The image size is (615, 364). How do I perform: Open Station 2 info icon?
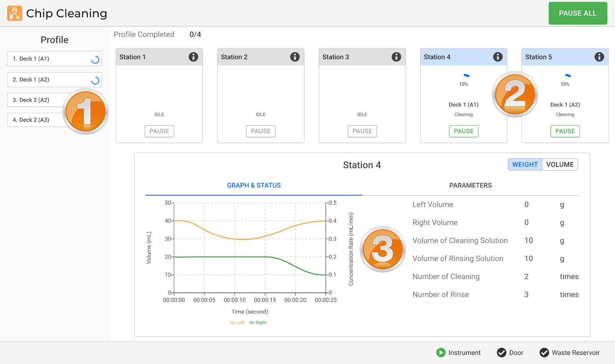click(x=295, y=57)
